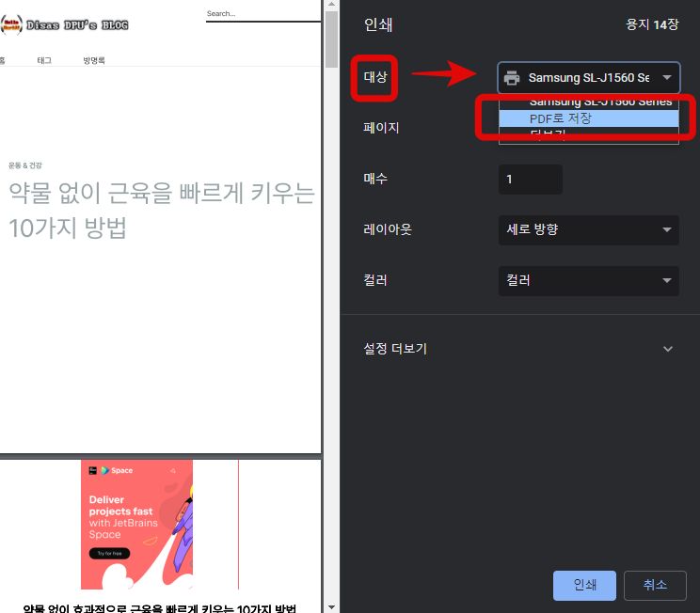Open the color dropdown showing 컬러
This screenshot has height=613, width=700.
coord(588,280)
